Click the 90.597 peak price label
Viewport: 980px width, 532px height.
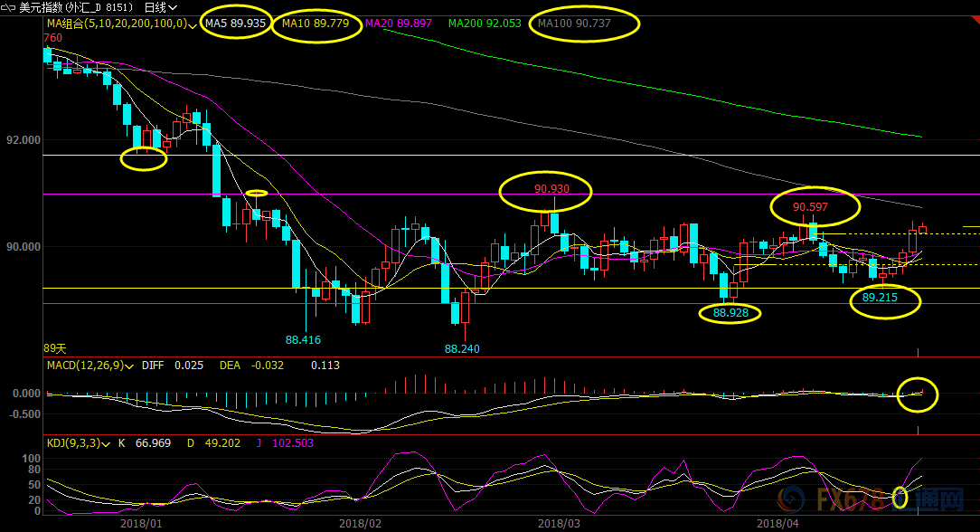click(x=811, y=206)
